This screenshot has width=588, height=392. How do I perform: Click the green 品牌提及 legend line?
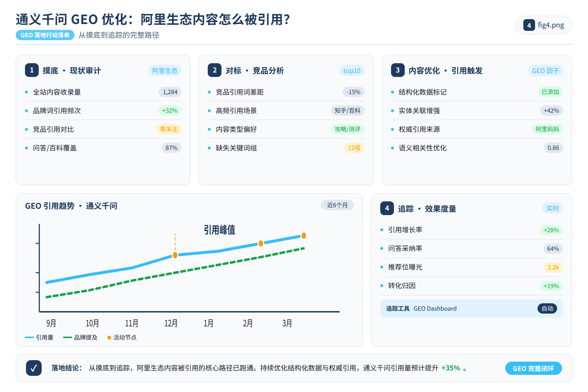[68, 338]
